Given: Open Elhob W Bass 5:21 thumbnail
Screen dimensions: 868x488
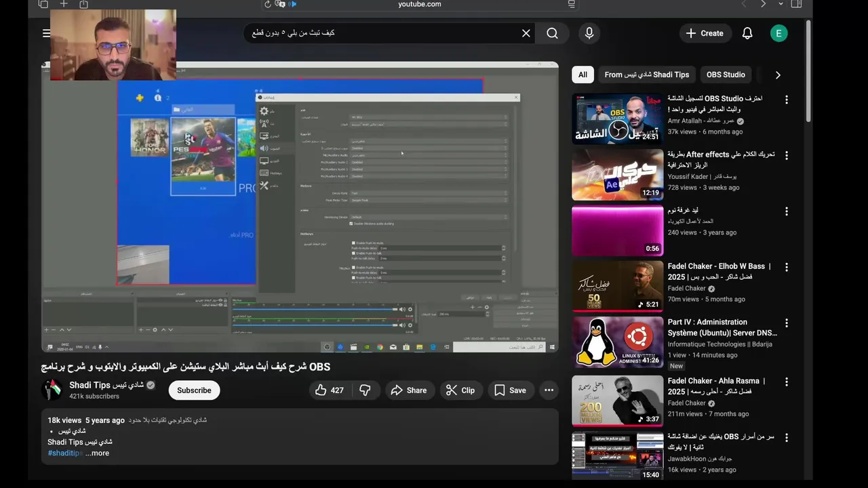Looking at the screenshot, I should (x=617, y=287).
